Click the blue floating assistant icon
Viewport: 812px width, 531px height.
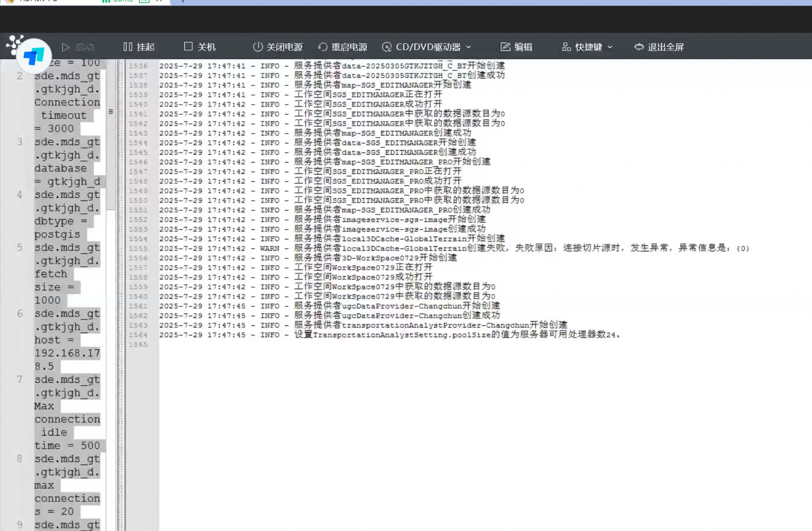[x=34, y=56]
